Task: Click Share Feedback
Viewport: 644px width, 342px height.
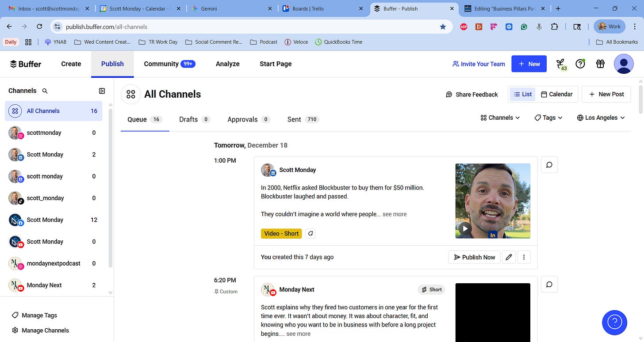Action: point(471,95)
